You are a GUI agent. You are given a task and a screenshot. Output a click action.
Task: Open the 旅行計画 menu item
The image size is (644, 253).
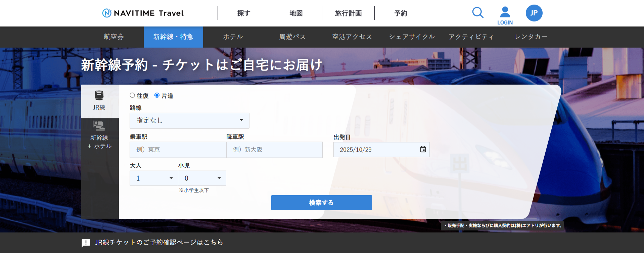[348, 13]
